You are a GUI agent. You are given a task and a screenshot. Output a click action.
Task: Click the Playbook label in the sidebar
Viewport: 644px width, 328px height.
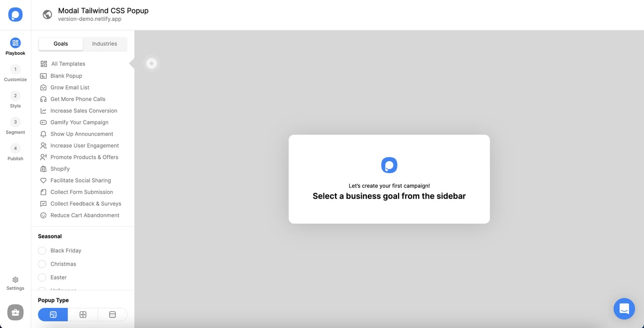click(15, 53)
